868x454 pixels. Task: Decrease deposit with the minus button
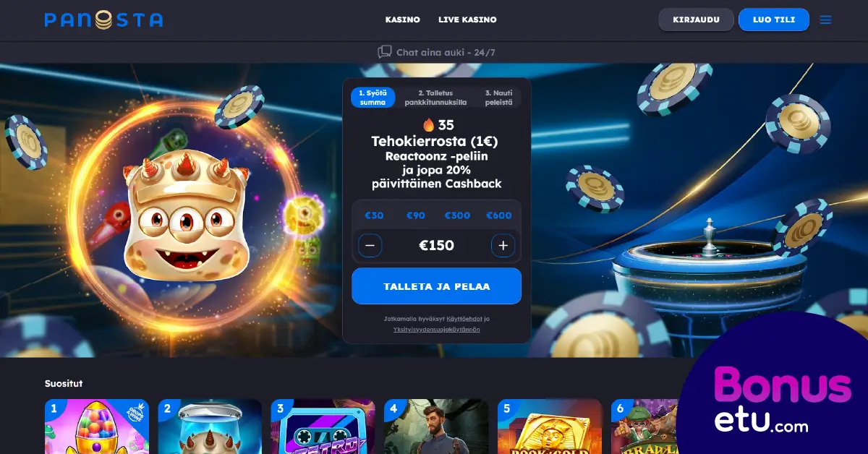click(370, 246)
